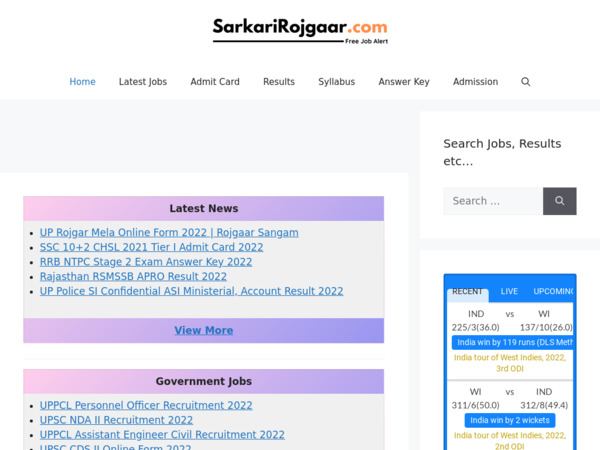
Task: Click the Government Jobs header
Action: (204, 382)
